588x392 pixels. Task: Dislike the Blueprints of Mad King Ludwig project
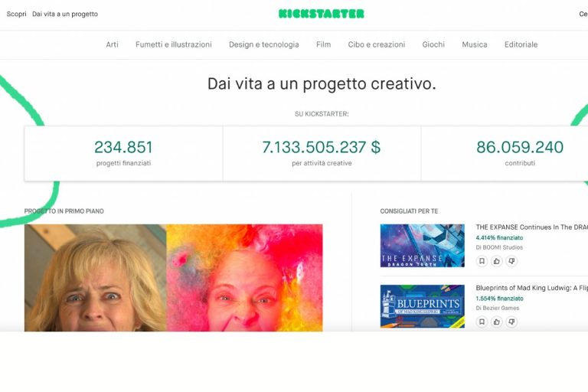click(511, 322)
